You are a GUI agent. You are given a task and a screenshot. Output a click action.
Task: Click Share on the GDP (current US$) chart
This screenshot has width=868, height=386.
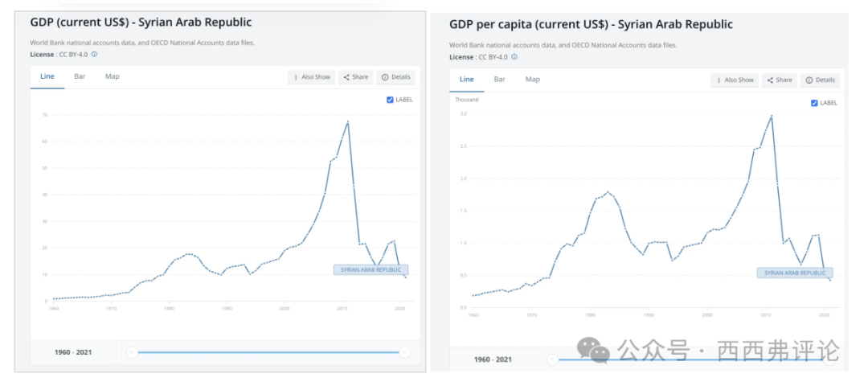pyautogui.click(x=355, y=77)
